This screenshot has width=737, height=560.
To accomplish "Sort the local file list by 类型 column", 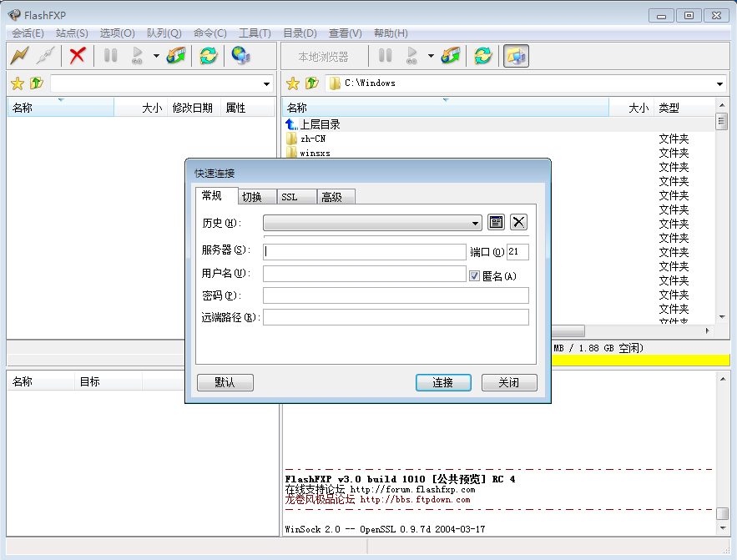I will [684, 108].
